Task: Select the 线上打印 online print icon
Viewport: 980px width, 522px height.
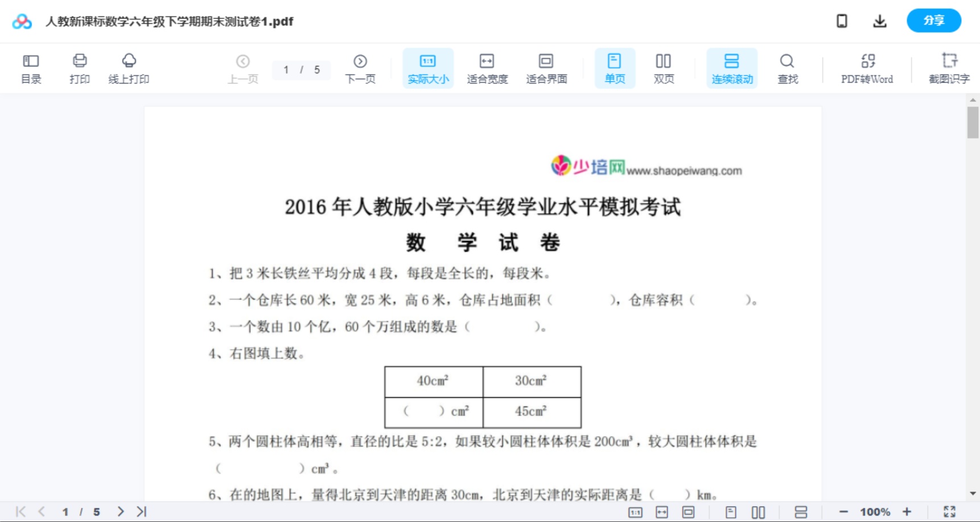Action: click(x=129, y=68)
